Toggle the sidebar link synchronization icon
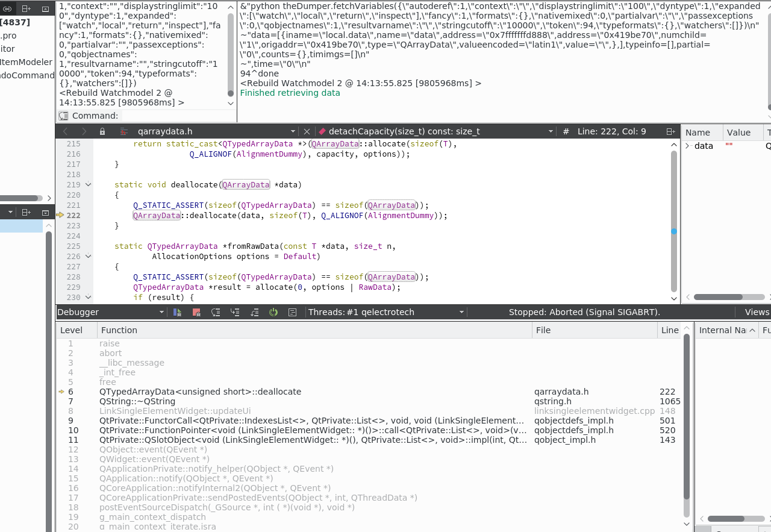This screenshot has height=532, width=771. pyautogui.click(x=7, y=9)
